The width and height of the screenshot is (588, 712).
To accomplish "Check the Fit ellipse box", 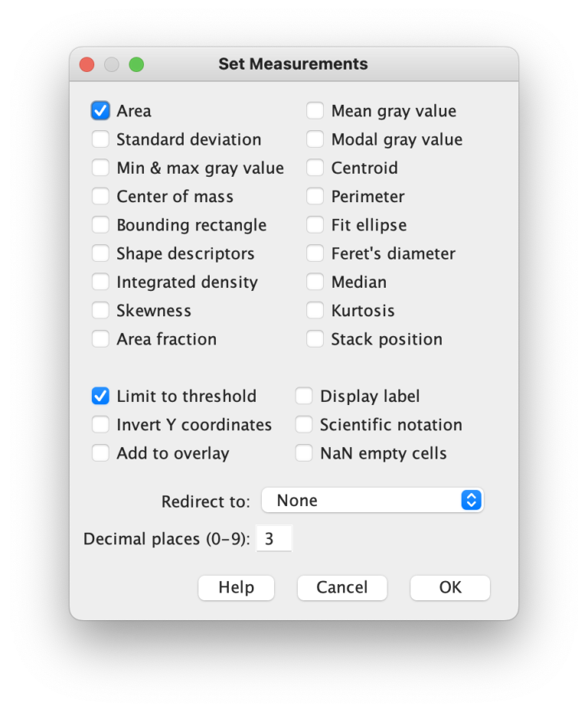I will tap(315, 225).
